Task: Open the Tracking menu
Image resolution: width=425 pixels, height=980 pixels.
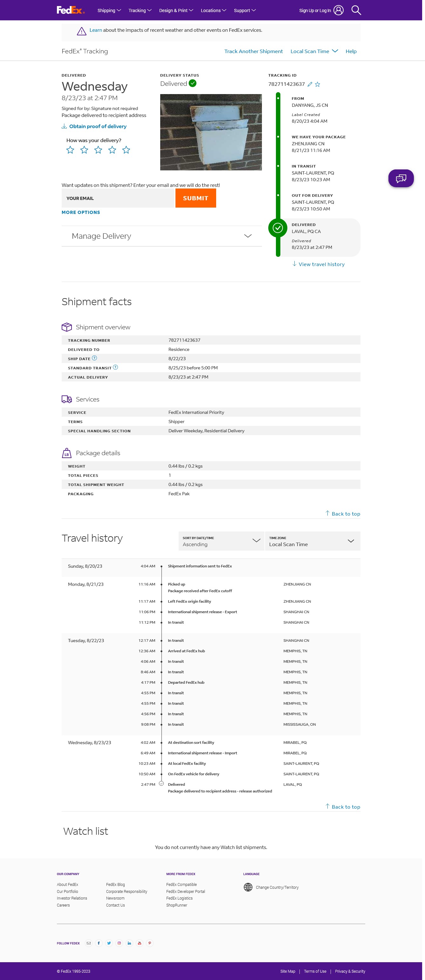Action: click(140, 11)
